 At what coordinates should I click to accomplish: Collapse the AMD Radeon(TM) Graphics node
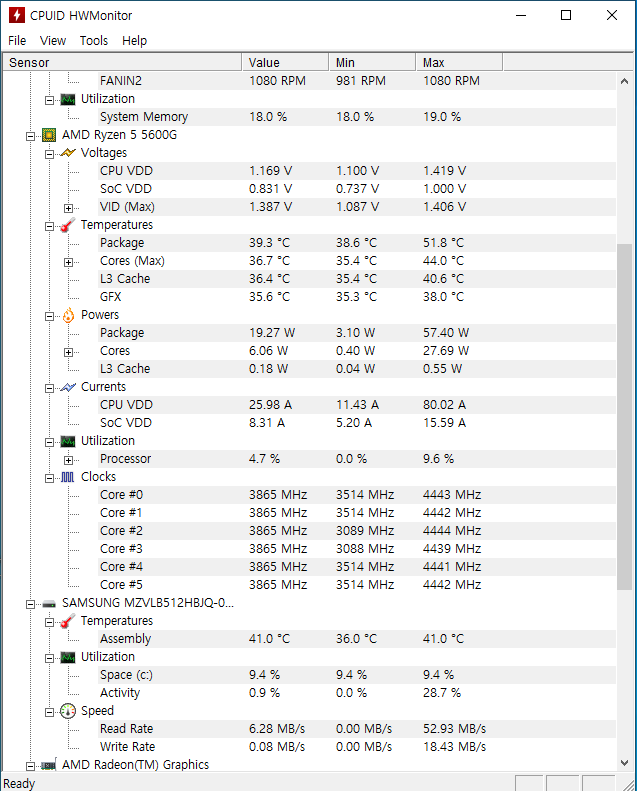pos(30,766)
